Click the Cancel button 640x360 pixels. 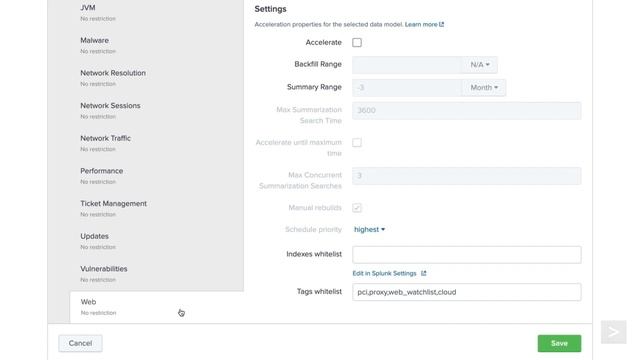[80, 343]
